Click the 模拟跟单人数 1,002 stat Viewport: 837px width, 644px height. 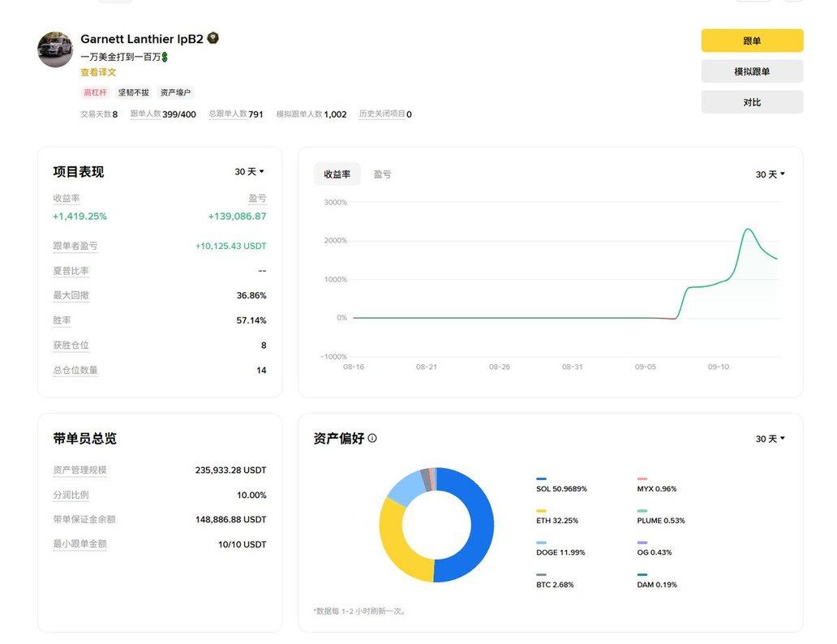(x=311, y=114)
